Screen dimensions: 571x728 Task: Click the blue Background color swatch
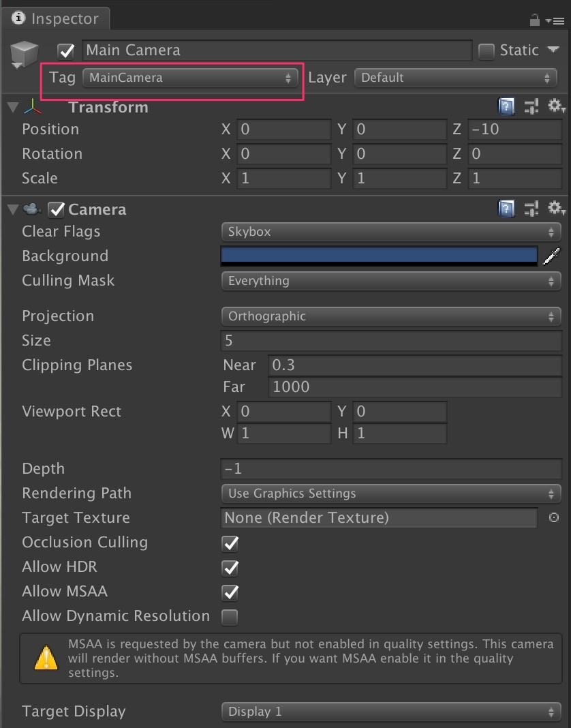pyautogui.click(x=379, y=256)
